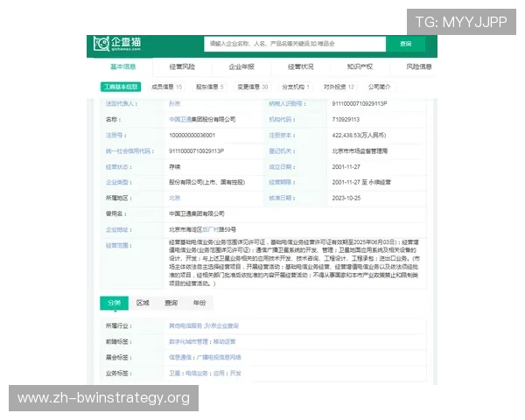Select the 分支机构 1 sub-tab

pos(296,87)
